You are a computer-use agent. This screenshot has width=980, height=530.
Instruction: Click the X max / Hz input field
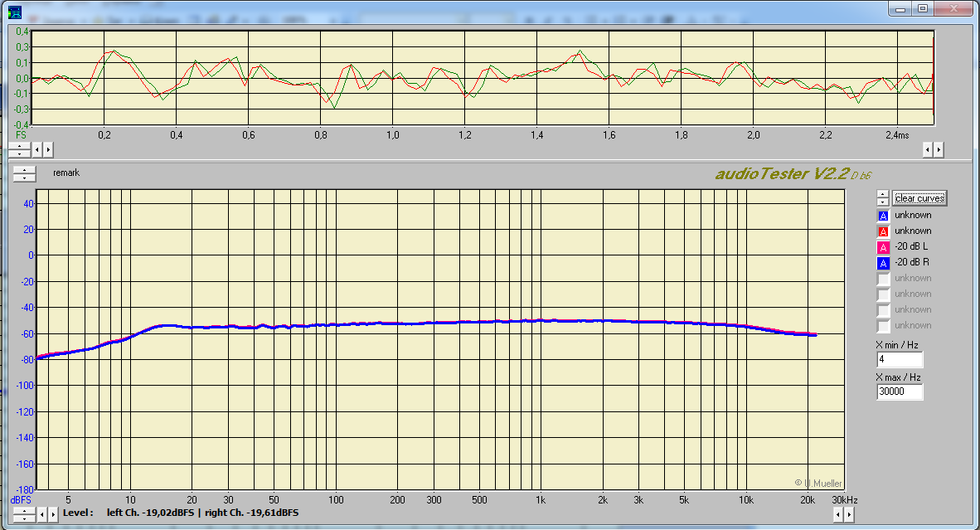pyautogui.click(x=900, y=392)
